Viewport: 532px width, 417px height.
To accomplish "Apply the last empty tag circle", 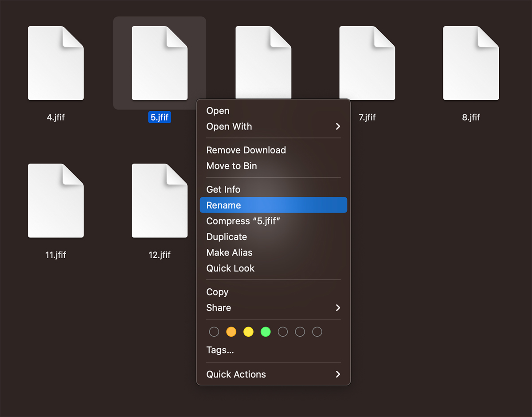I will point(317,332).
